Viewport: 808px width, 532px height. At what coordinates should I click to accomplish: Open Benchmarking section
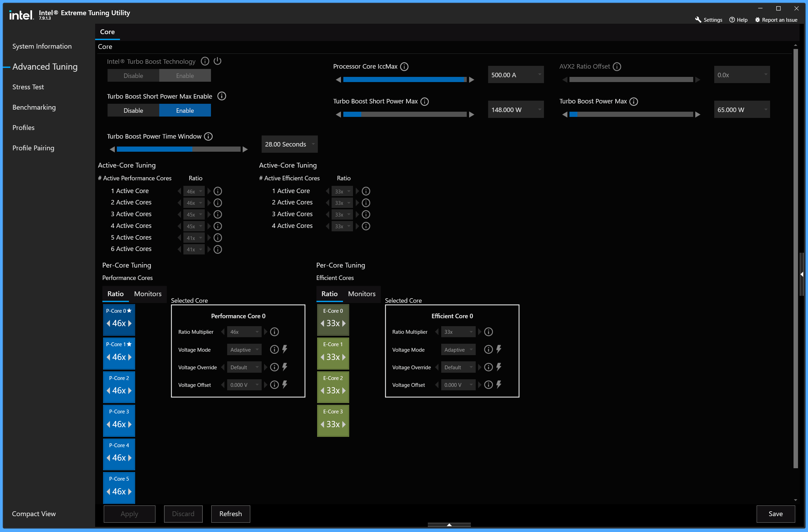click(x=34, y=107)
